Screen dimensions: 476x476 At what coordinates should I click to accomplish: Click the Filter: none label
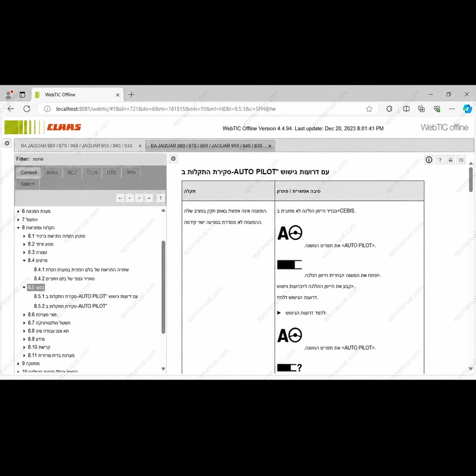point(30,159)
